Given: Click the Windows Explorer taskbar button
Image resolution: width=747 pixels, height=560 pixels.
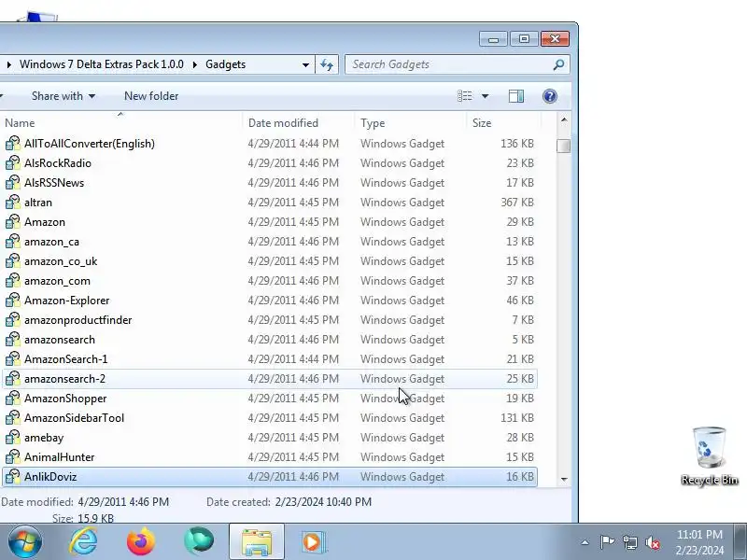Looking at the screenshot, I should tap(257, 542).
